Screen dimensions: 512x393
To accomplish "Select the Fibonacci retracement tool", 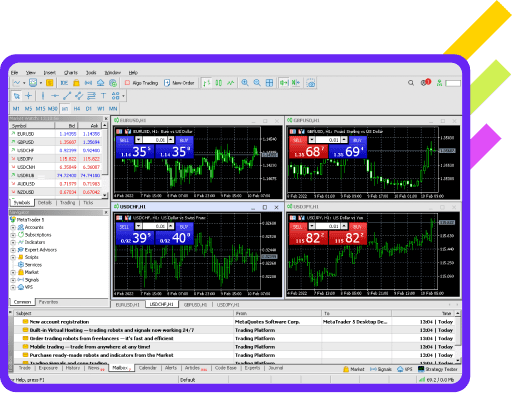I will pyautogui.click(x=91, y=96).
